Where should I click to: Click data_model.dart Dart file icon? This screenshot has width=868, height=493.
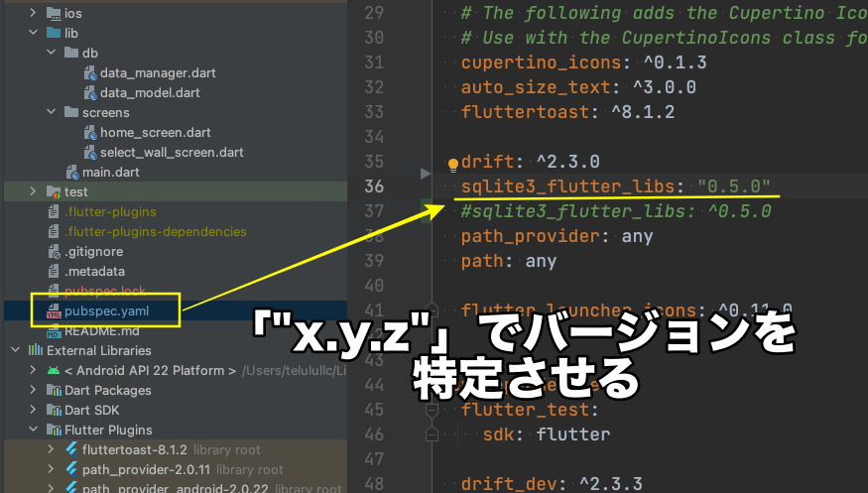point(90,93)
